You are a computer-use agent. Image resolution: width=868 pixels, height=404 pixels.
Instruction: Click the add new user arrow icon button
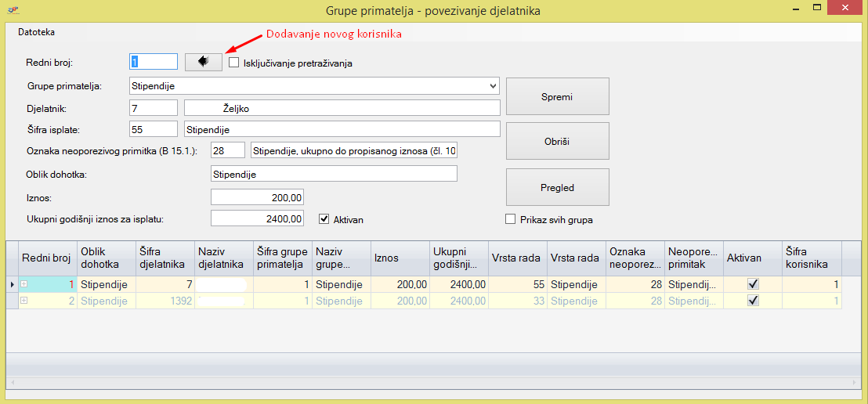[204, 62]
